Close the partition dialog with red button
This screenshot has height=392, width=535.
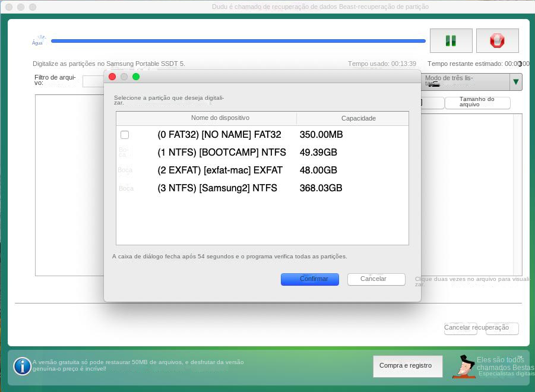pos(112,77)
